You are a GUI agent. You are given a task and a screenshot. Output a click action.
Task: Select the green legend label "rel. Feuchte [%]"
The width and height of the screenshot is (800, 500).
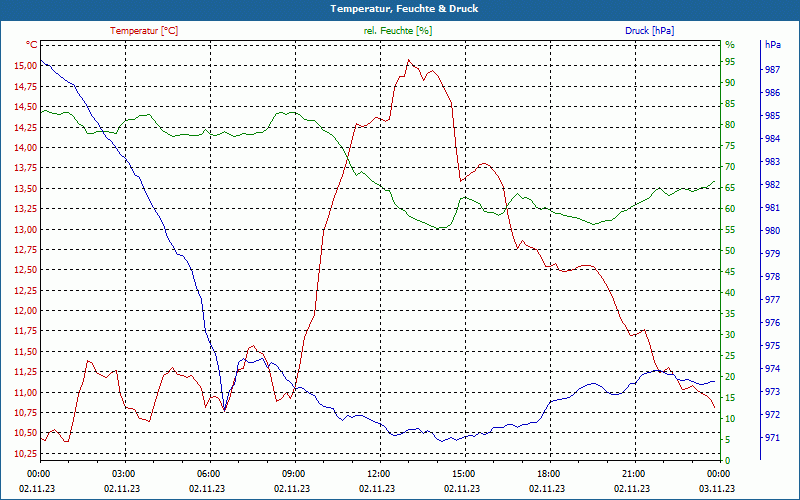click(397, 31)
